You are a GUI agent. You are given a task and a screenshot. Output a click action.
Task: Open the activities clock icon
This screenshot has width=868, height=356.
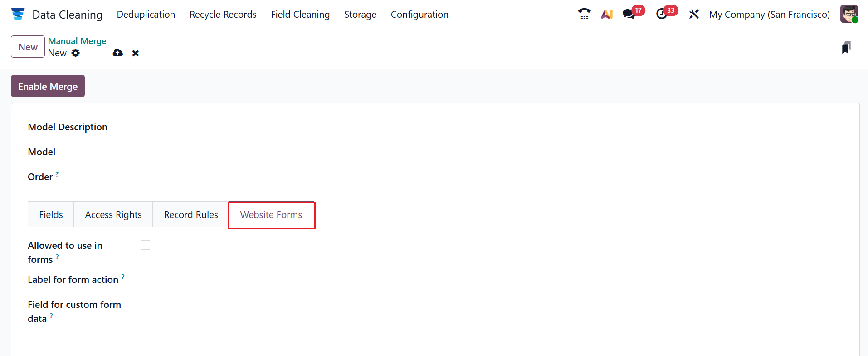(x=662, y=14)
